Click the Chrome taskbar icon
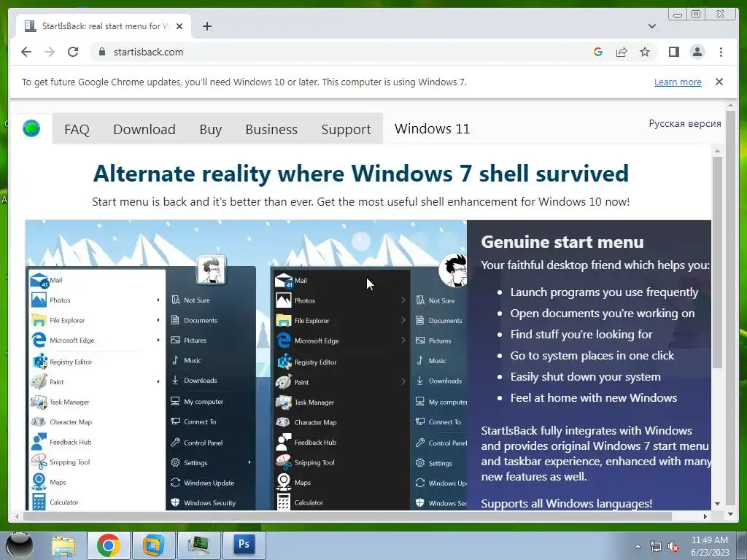Screen dimensions: 747x560 point(109,545)
